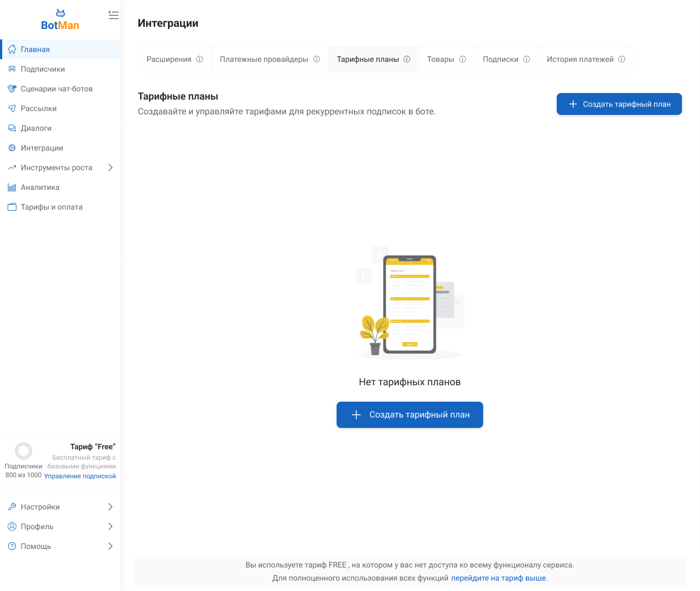Screen dimensions: 700x591
Task: Switch to the Товары tab
Action: 441,59
